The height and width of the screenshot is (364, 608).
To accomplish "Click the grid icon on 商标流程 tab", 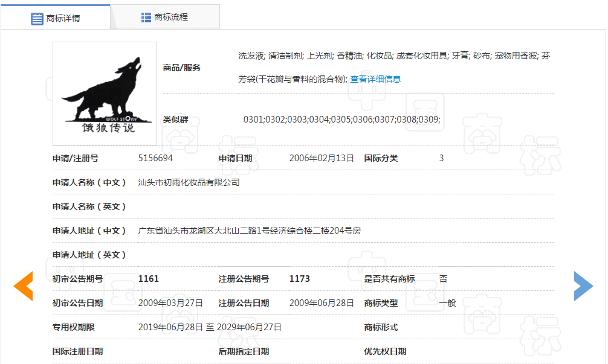I will click(x=146, y=18).
